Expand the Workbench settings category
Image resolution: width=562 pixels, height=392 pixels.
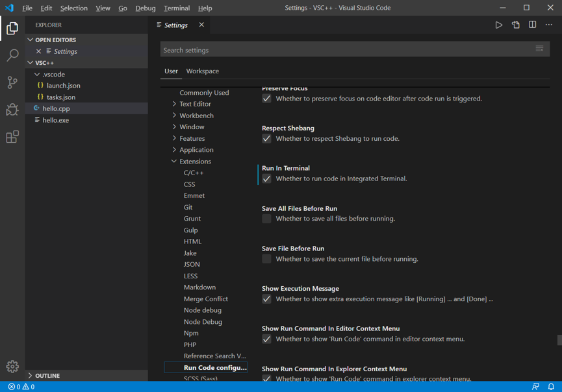point(174,116)
